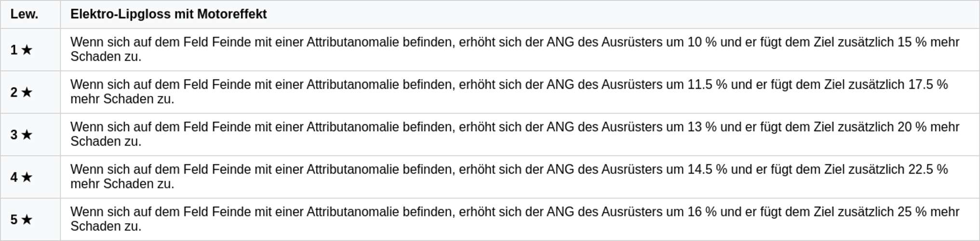This screenshot has height=241, width=980.
Task: Click the star icon in the 5-star row
Action: click(27, 219)
